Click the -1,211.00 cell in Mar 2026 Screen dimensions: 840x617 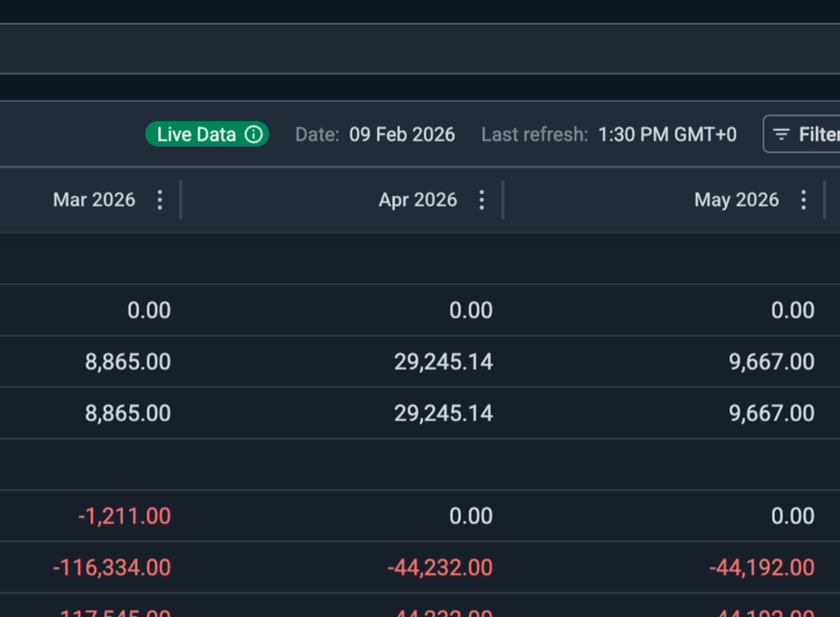point(124,516)
